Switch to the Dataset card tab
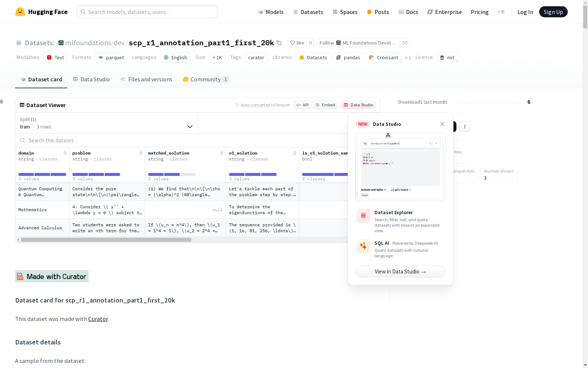 click(x=41, y=79)
